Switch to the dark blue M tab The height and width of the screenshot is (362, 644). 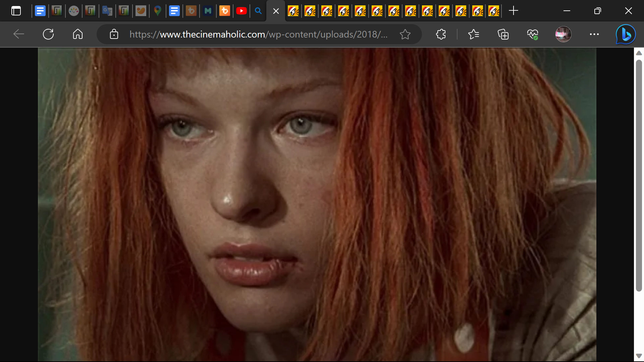[x=208, y=11]
